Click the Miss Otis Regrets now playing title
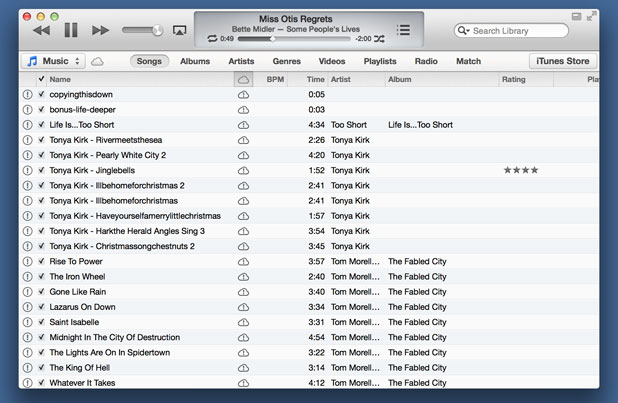 [x=296, y=19]
